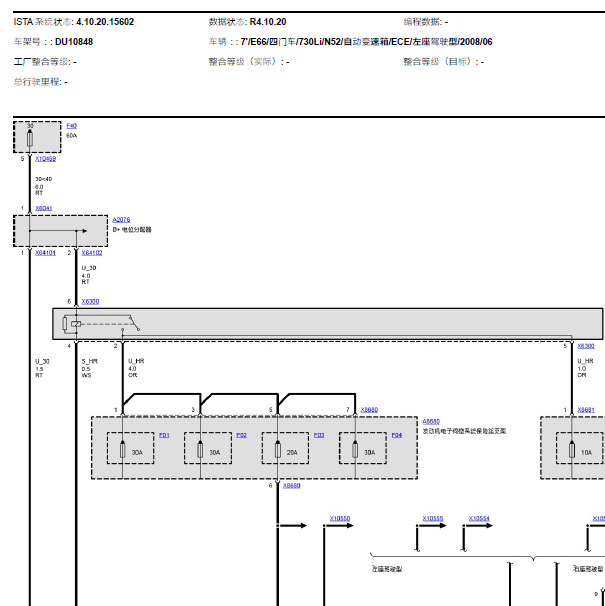Click the 30<40 6.0 RT wire label

point(43,186)
